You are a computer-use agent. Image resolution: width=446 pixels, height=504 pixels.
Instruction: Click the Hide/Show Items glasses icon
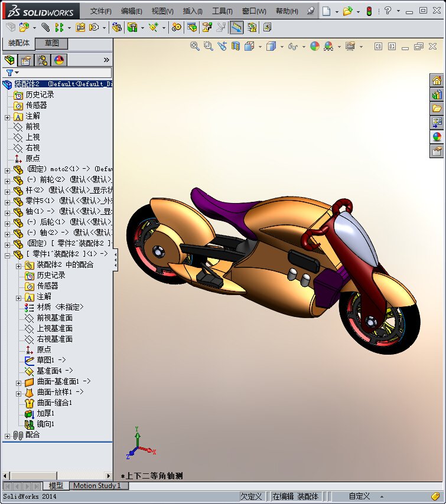tap(293, 47)
